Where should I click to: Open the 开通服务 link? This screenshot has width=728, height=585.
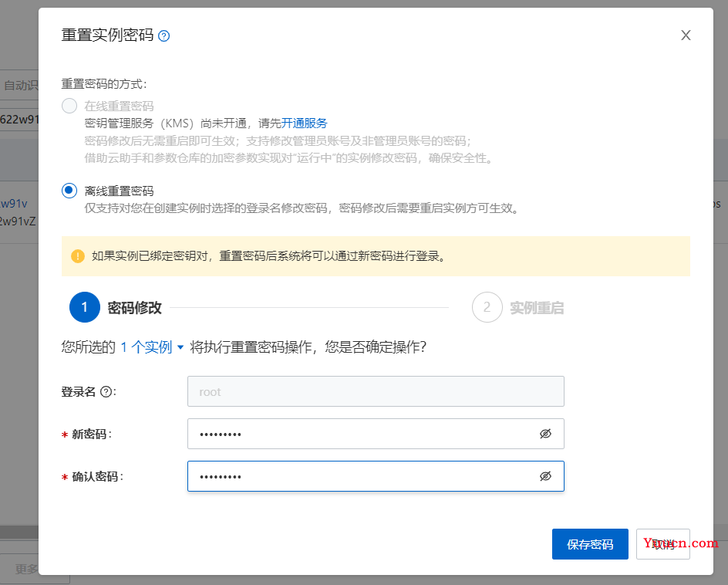click(304, 123)
